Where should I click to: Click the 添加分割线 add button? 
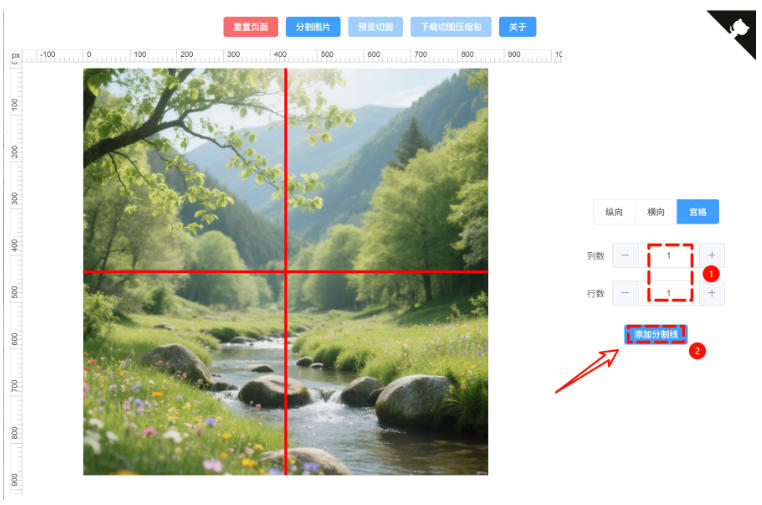(x=656, y=334)
